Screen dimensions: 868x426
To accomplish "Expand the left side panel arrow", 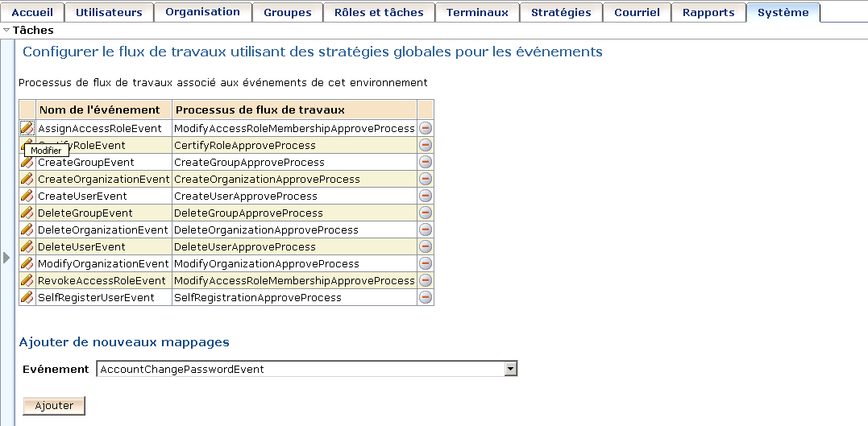I will point(6,258).
